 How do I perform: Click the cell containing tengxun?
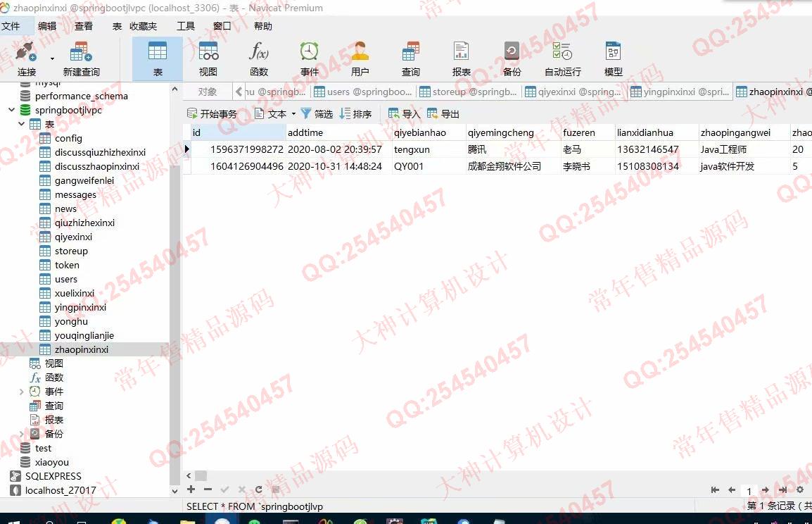[428, 150]
